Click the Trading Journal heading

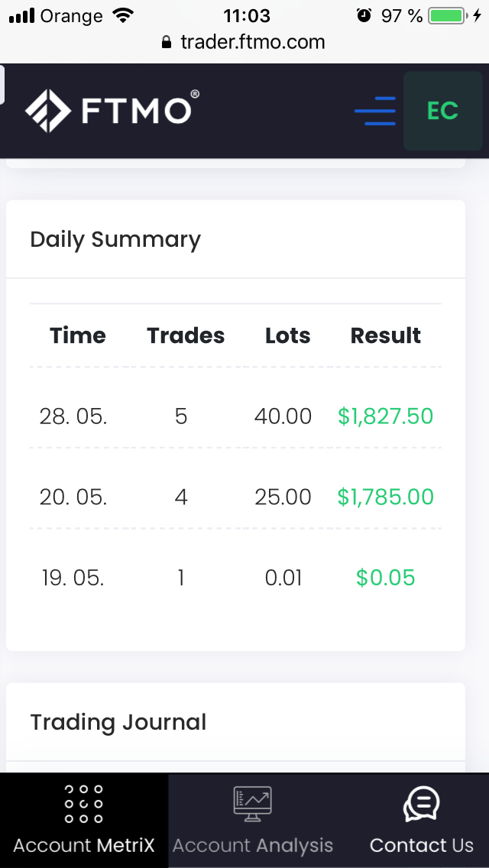coord(118,722)
